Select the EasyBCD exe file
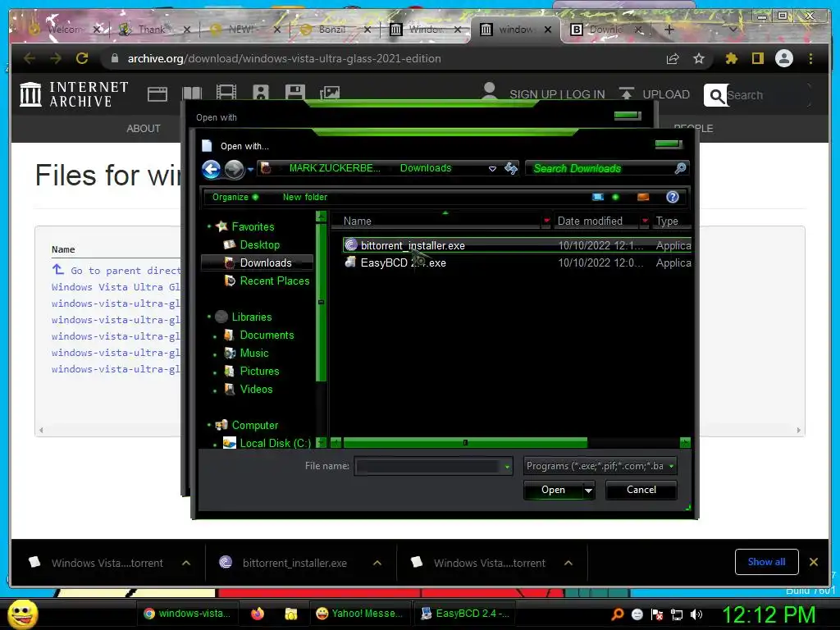Image resolution: width=840 pixels, height=630 pixels. [x=403, y=263]
